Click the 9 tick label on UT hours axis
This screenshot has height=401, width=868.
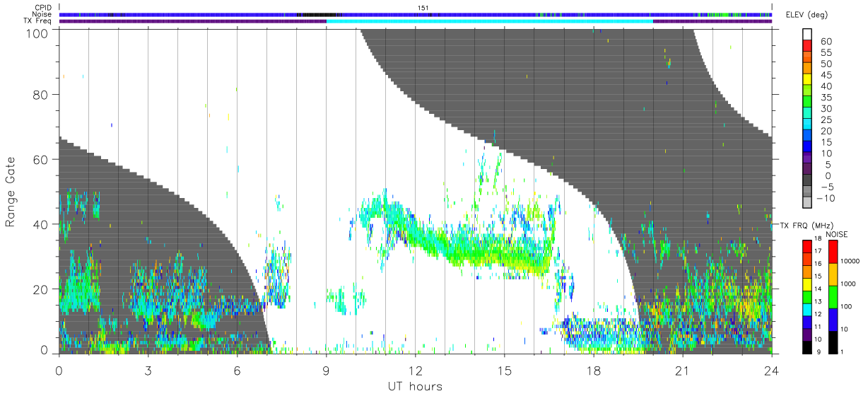326,371
